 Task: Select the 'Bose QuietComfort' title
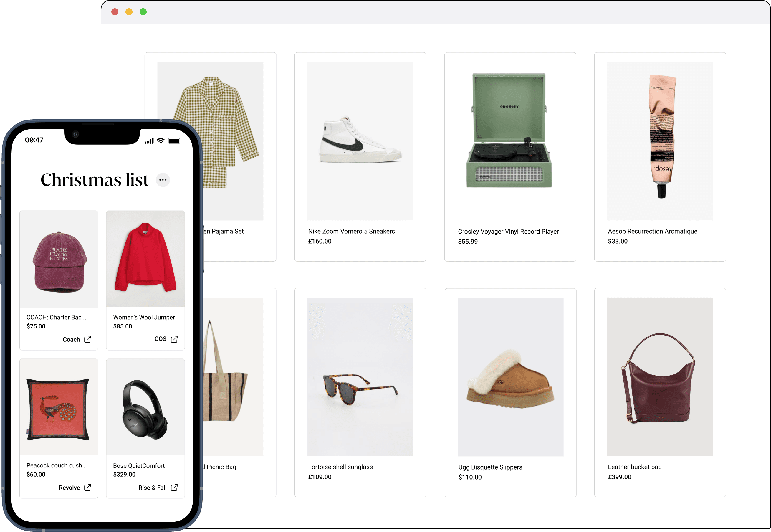[139, 466]
